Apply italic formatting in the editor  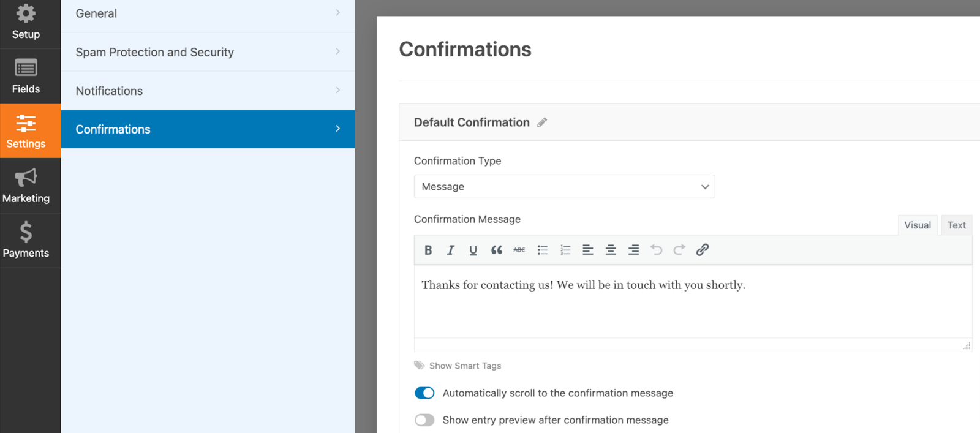(x=451, y=250)
